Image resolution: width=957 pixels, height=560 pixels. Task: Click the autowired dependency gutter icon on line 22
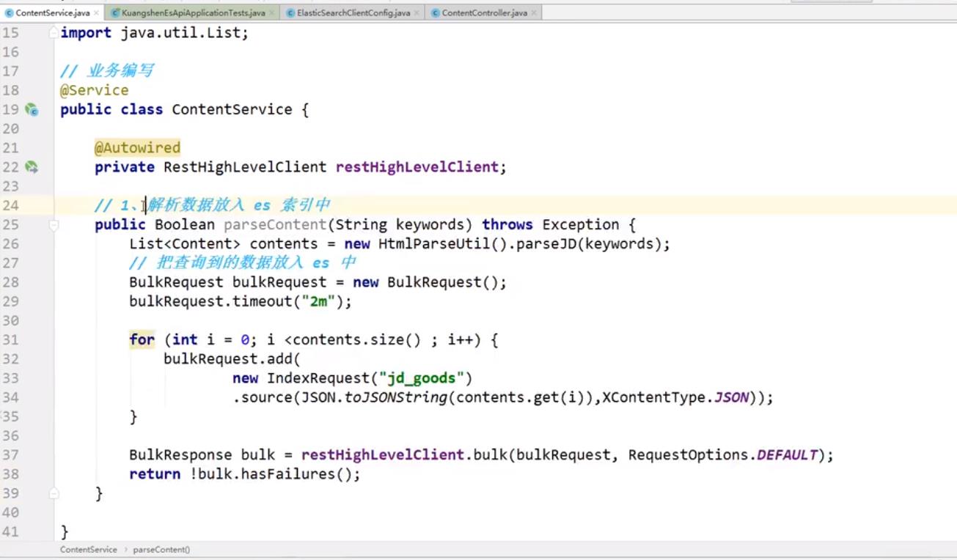click(x=32, y=167)
